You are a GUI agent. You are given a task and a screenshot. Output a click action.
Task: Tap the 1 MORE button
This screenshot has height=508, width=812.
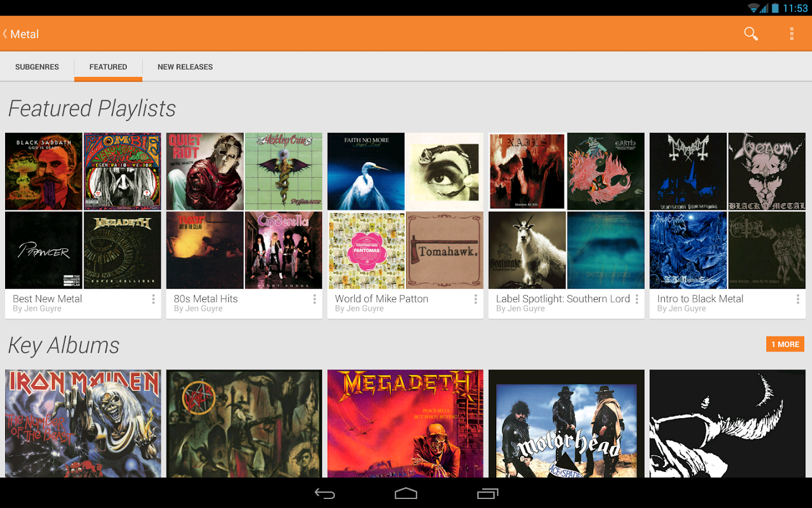[785, 344]
